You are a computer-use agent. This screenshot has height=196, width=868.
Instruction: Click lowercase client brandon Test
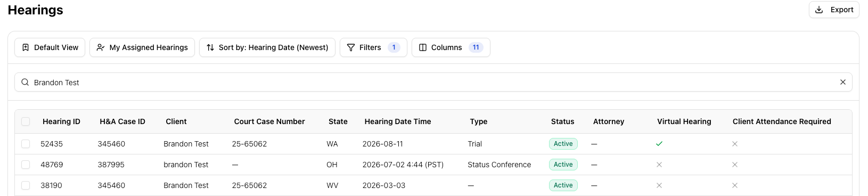[186, 165]
